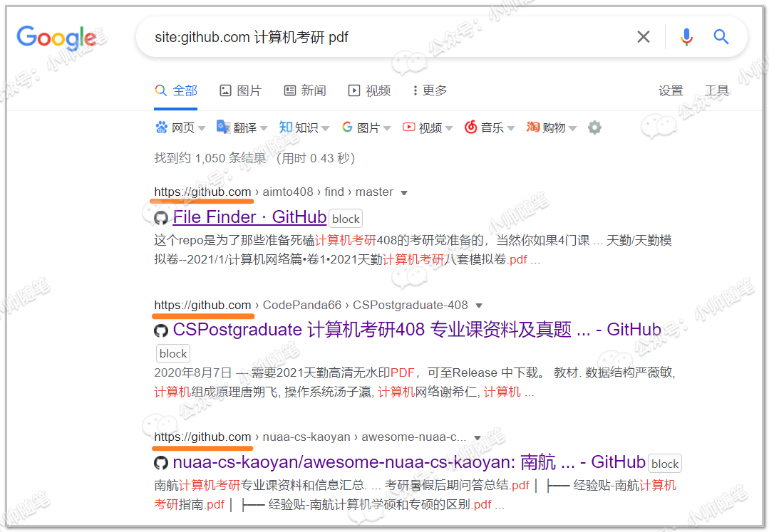Click block button next to File Finder

(x=346, y=219)
